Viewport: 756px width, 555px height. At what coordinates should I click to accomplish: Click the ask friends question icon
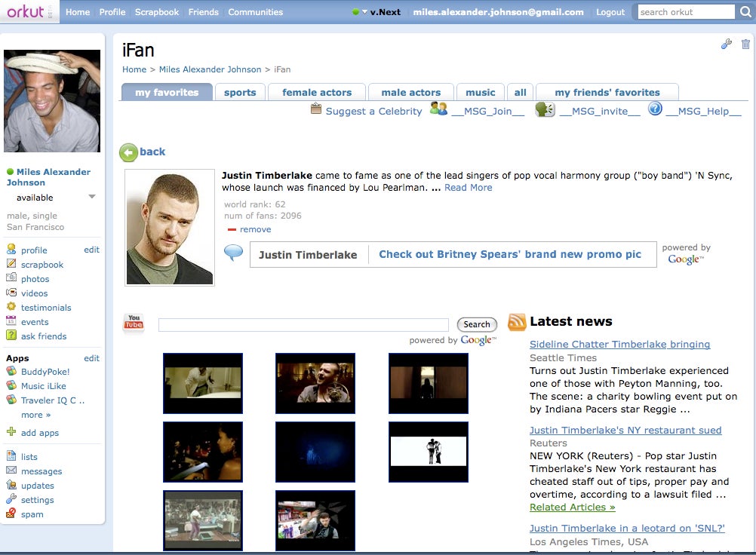(x=11, y=335)
